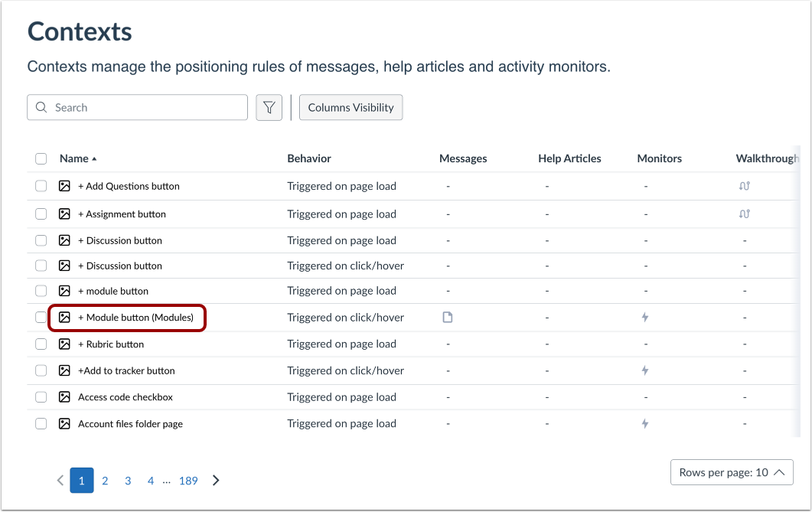Tick the select-all checkbox in the table header
812x512 pixels.
tap(41, 159)
